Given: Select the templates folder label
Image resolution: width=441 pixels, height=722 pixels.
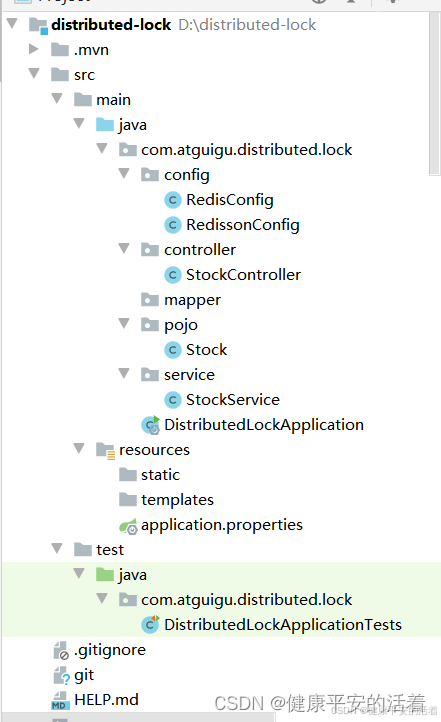Looking at the screenshot, I should pyautogui.click(x=177, y=500).
